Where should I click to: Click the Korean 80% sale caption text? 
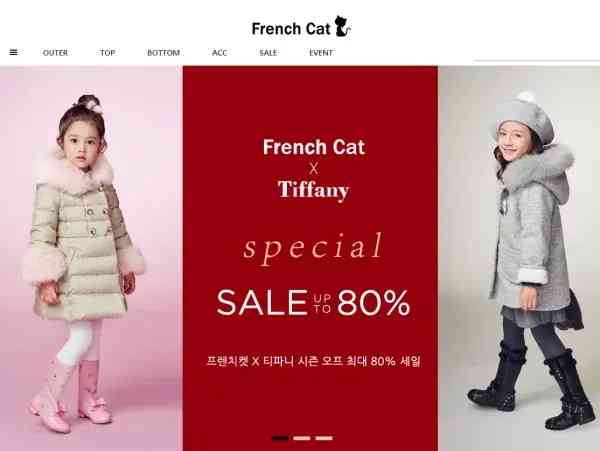313,361
